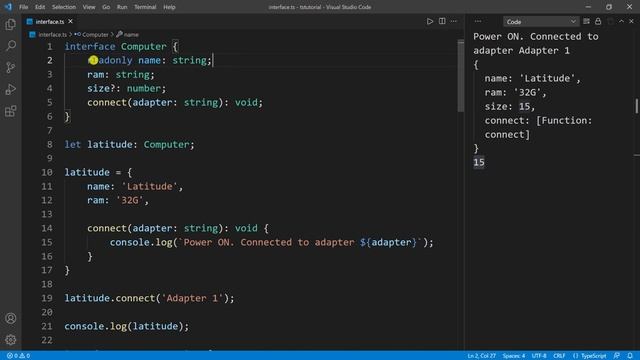Image resolution: width=640 pixels, height=360 pixels.
Task: Open the Accounts menu icon
Action: pos(11,318)
